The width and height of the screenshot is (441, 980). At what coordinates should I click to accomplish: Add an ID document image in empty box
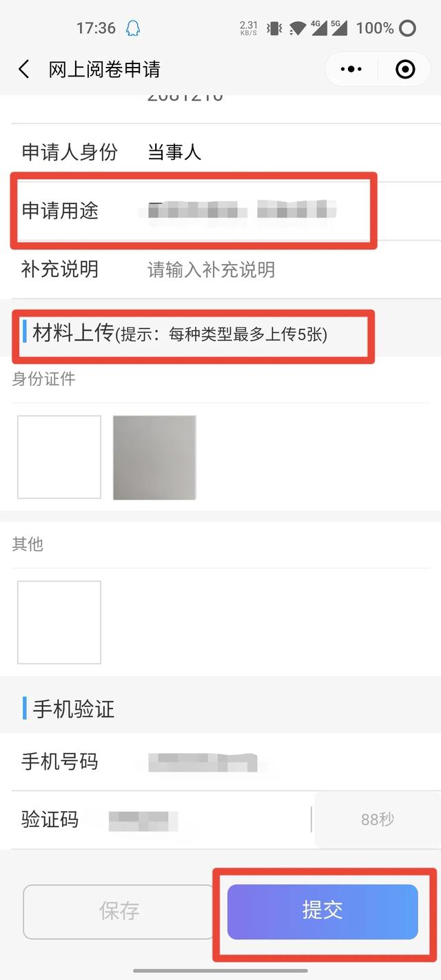pos(59,457)
